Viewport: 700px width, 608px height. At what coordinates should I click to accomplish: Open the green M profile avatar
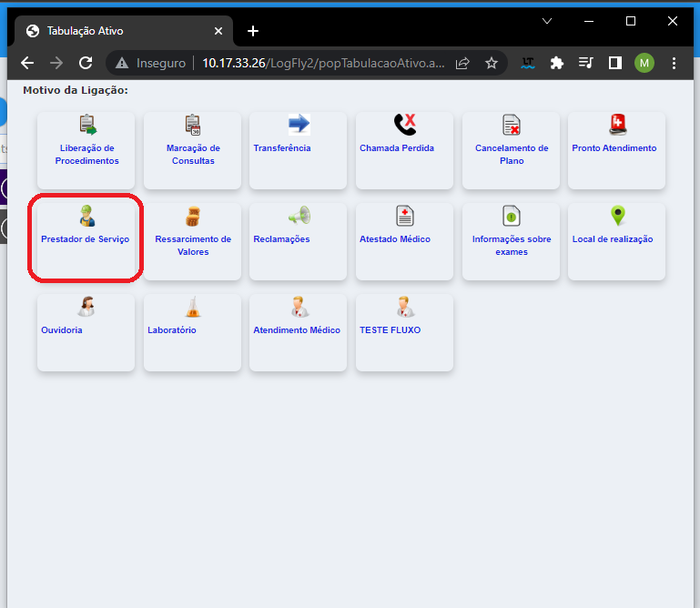click(x=644, y=63)
